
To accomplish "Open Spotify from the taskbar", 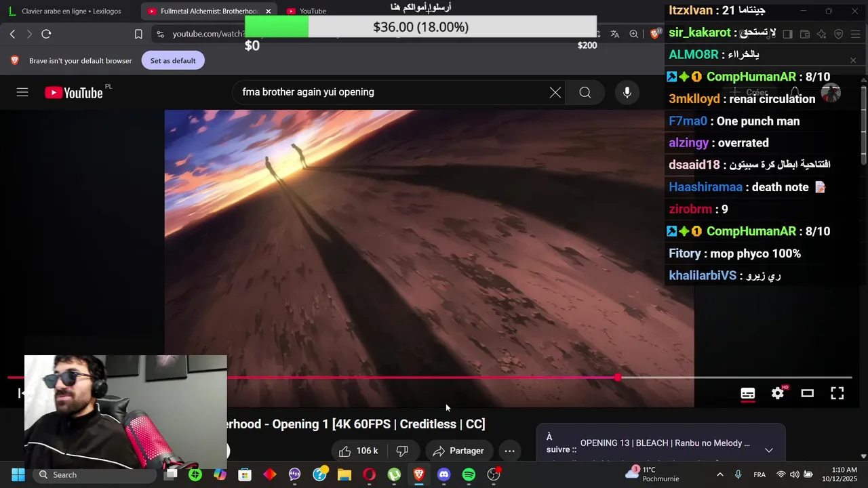I will coord(469,474).
